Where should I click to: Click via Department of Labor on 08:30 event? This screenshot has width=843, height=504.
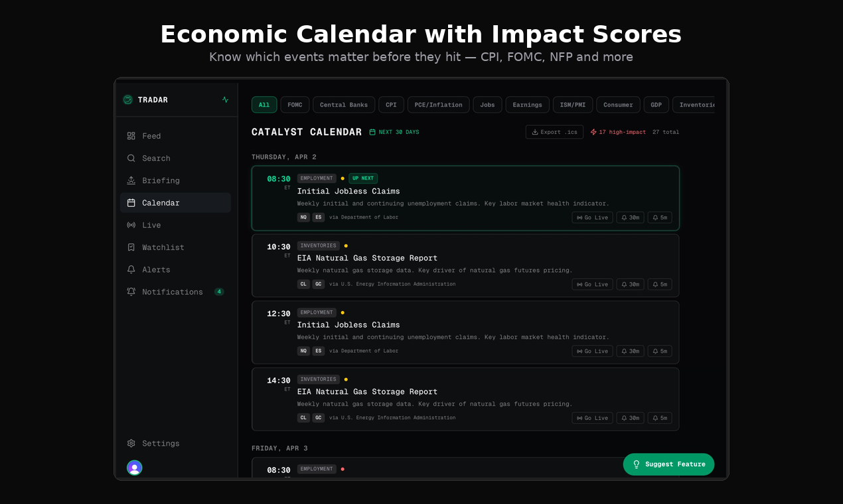(364, 218)
